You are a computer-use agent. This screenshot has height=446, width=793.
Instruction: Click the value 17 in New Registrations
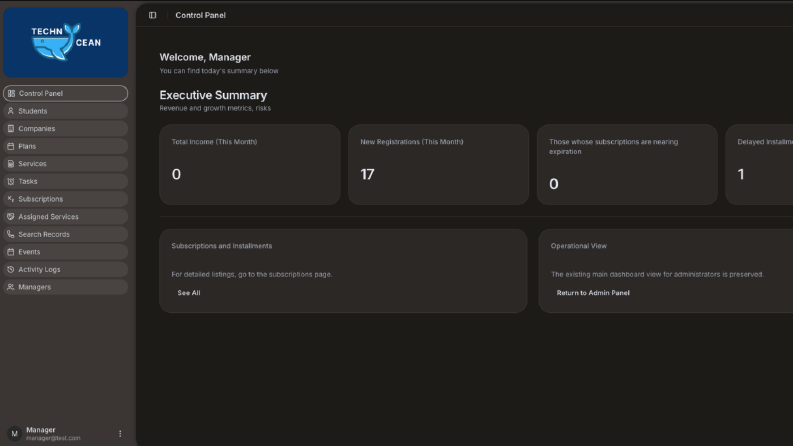pos(367,174)
